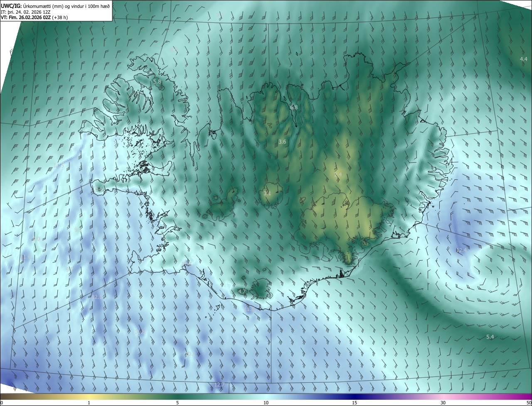
Task: Click the '30' tick label on the color scale
Action: tap(443, 403)
